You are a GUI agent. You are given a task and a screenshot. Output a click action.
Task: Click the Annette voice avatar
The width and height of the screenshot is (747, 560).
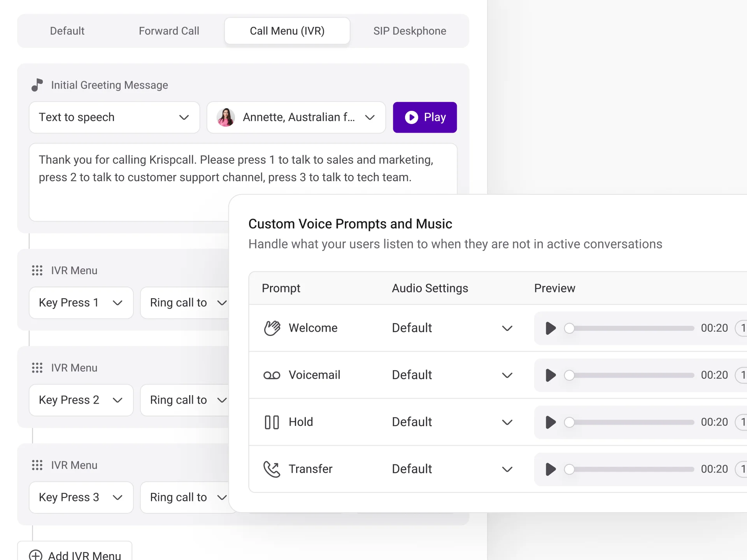[x=226, y=117]
